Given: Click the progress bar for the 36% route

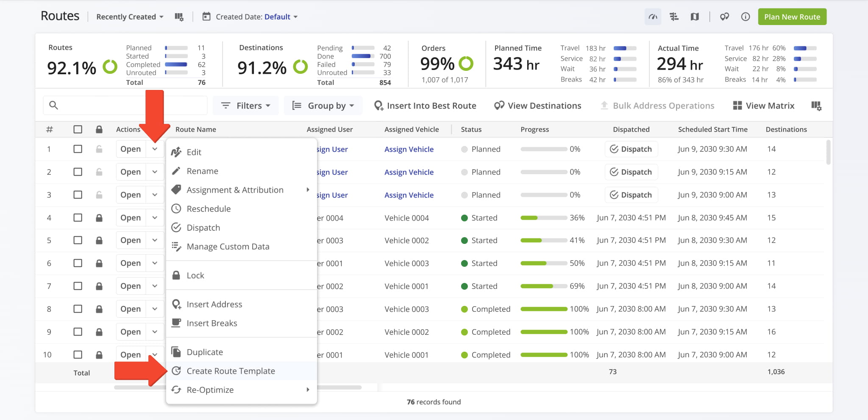Looking at the screenshot, I should tap(544, 218).
